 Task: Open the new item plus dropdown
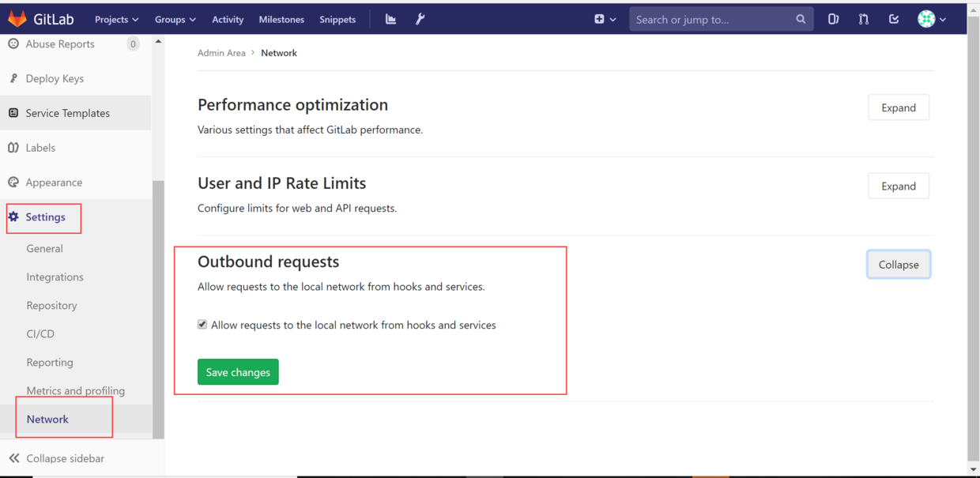click(x=605, y=19)
